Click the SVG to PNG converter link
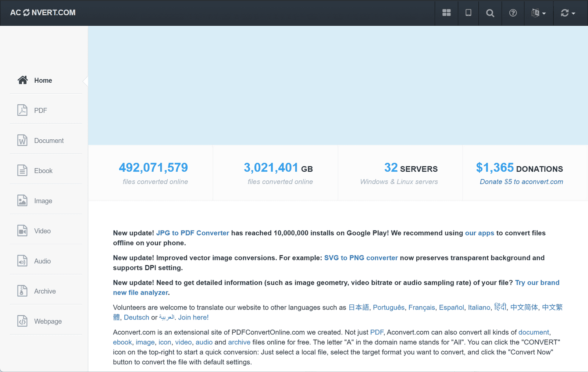588x372 pixels. (x=361, y=258)
